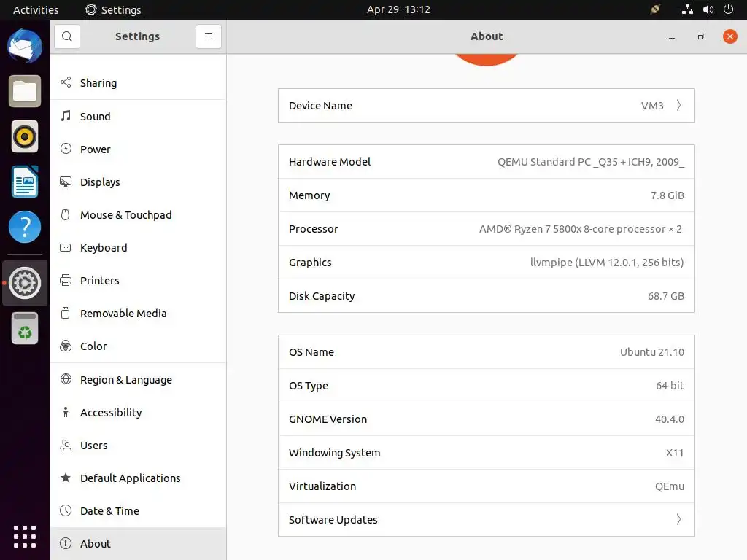
Task: Click the Device Name label
Action: tap(320, 106)
